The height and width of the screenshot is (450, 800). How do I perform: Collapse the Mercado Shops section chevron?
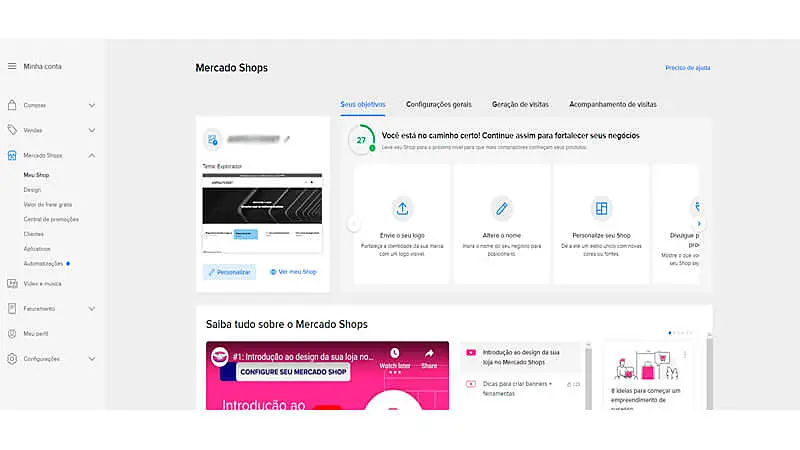[x=92, y=155]
